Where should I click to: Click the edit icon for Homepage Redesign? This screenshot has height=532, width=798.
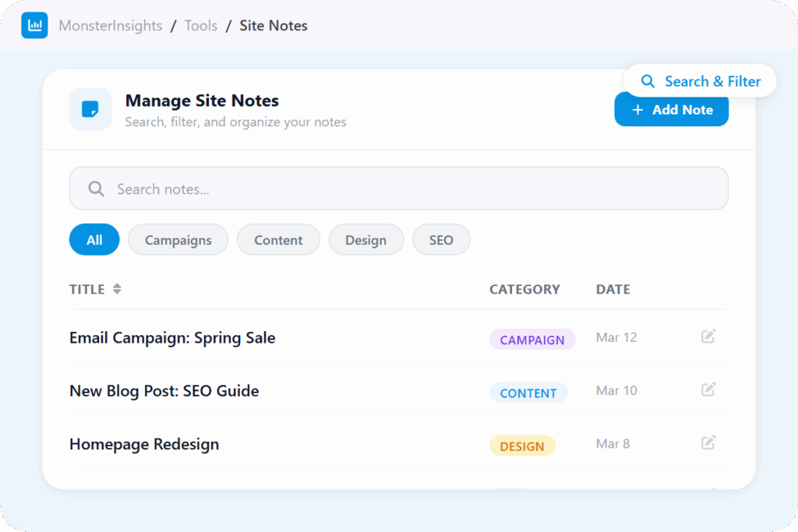[x=708, y=442]
